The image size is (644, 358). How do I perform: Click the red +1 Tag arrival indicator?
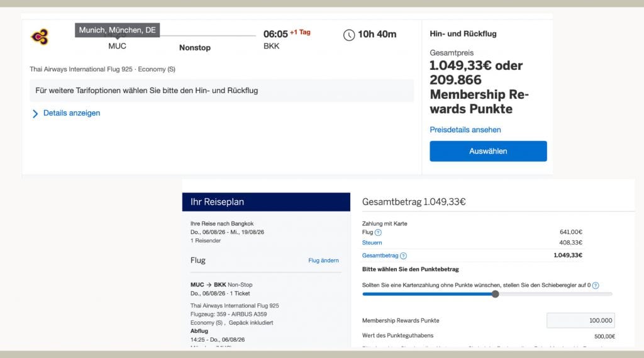click(x=300, y=32)
